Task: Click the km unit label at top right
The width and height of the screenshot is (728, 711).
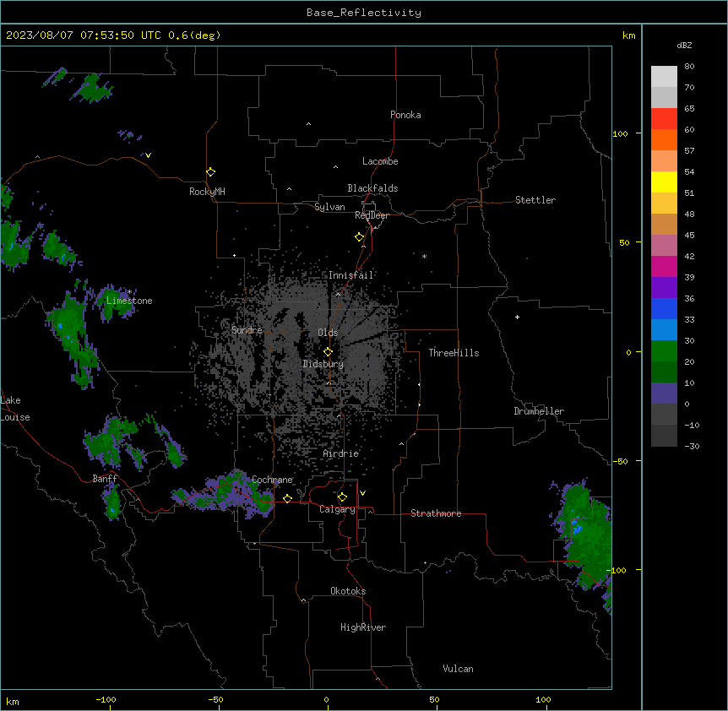Action: click(x=629, y=35)
